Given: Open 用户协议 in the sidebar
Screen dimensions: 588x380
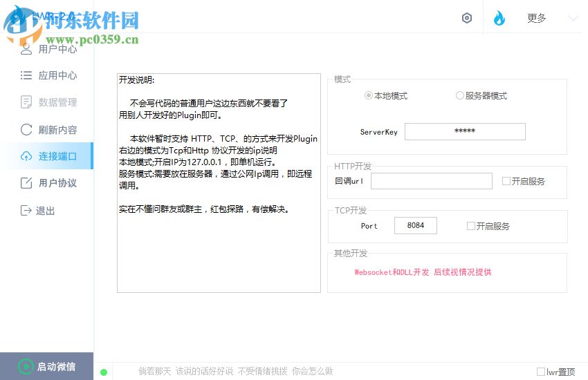Looking at the screenshot, I should pyautogui.click(x=57, y=183).
